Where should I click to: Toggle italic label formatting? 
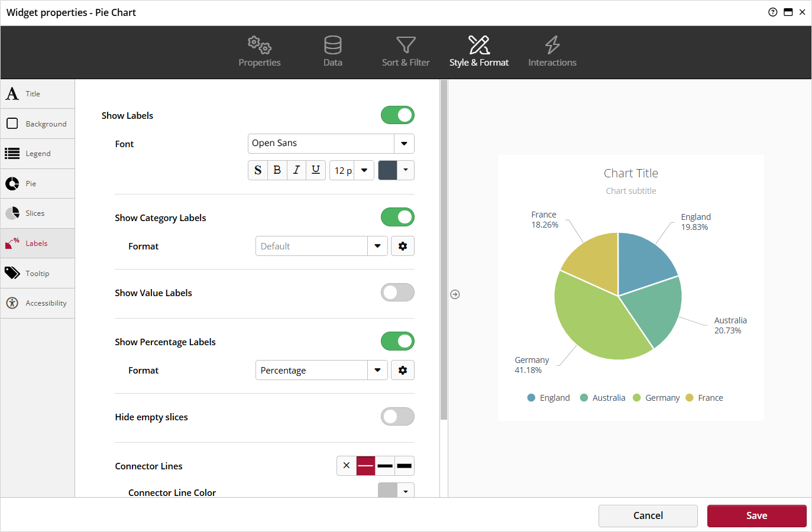297,170
